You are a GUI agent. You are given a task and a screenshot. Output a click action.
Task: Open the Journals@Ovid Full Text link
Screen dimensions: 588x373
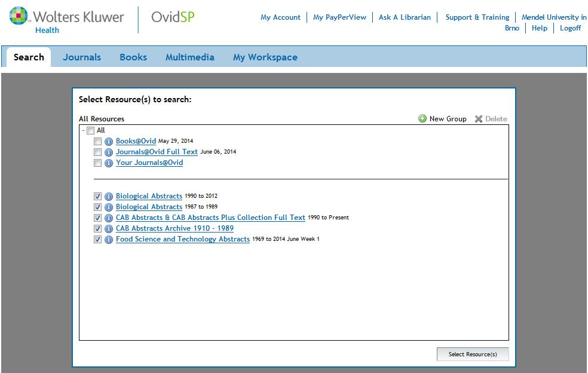click(157, 152)
